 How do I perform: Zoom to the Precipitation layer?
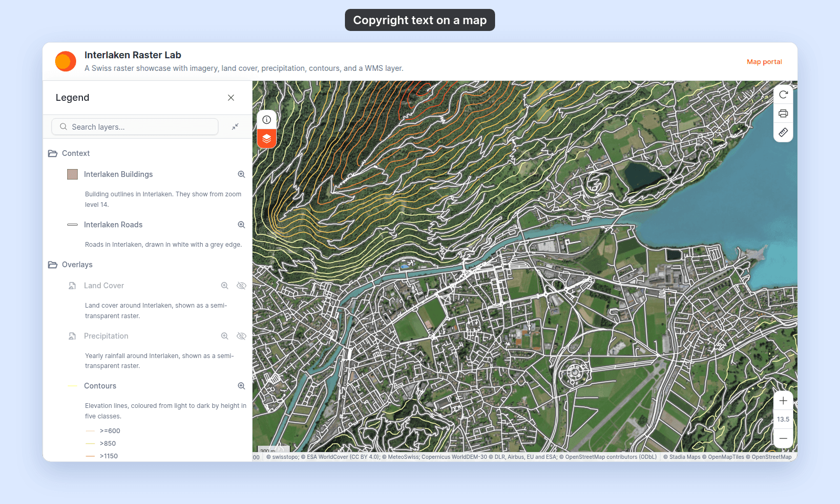tap(225, 336)
